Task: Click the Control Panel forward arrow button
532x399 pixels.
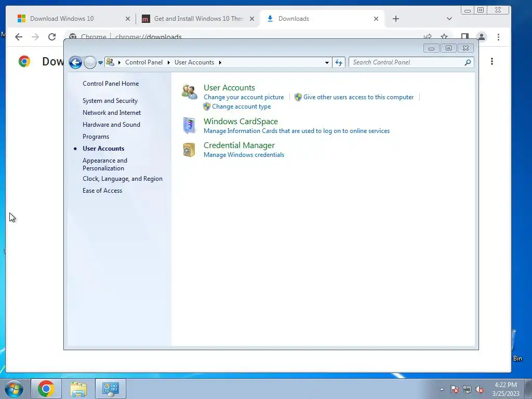Action: pos(90,62)
